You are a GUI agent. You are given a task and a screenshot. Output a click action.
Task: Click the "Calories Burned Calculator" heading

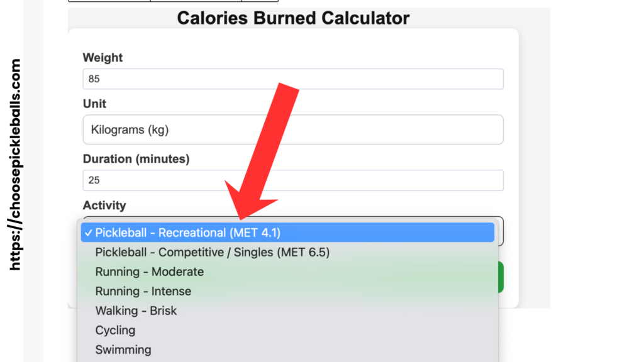click(x=293, y=18)
